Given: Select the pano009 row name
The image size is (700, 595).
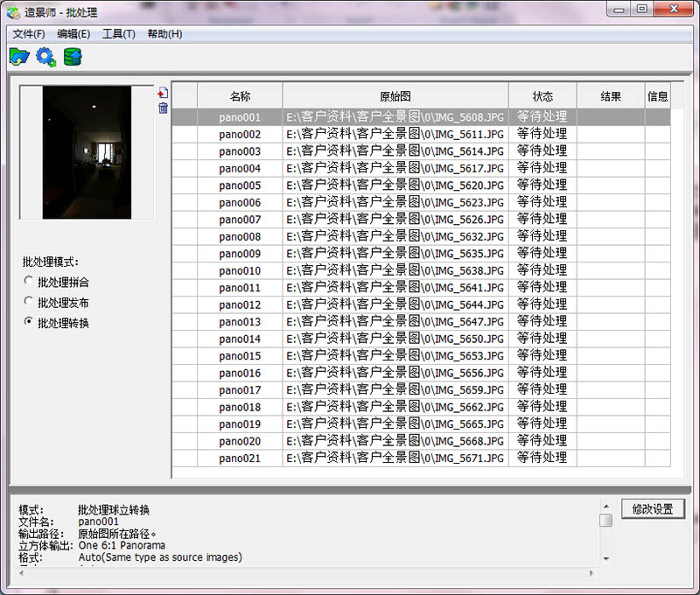Looking at the screenshot, I should tap(240, 254).
